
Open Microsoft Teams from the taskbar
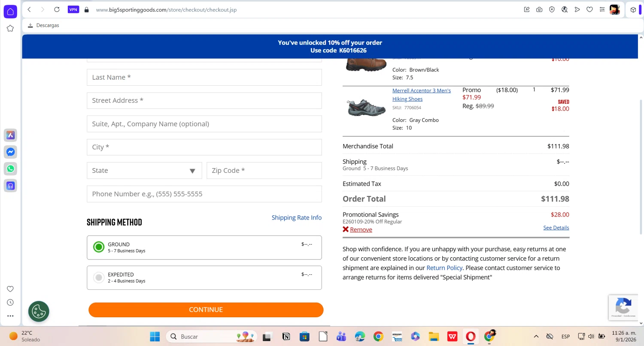click(x=341, y=337)
